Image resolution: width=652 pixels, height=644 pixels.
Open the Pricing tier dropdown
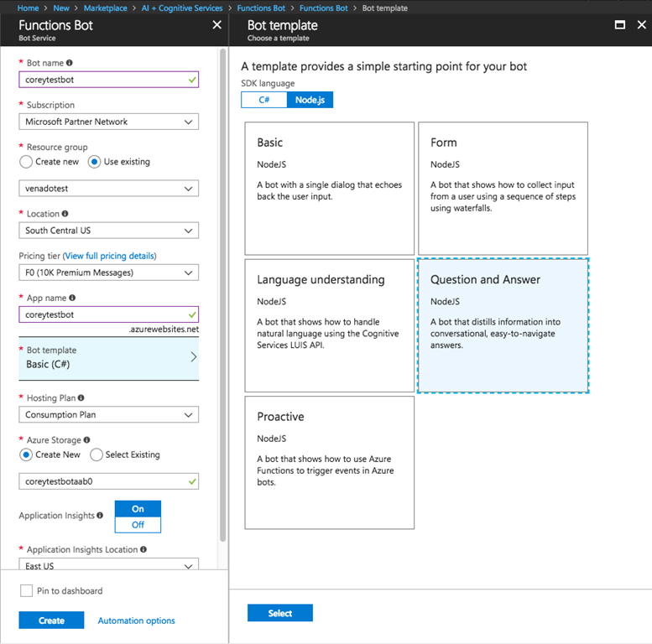[x=108, y=273]
